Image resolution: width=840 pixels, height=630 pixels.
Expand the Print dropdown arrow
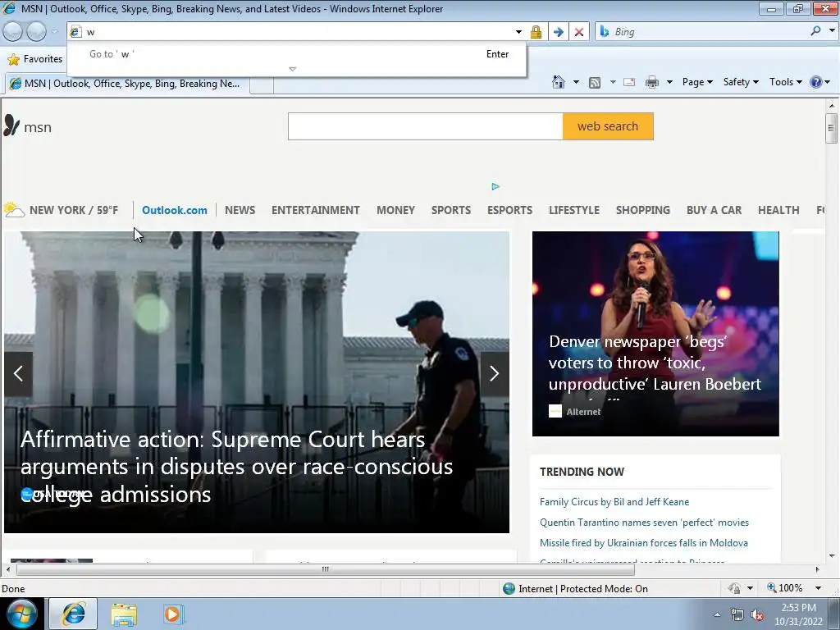point(669,82)
